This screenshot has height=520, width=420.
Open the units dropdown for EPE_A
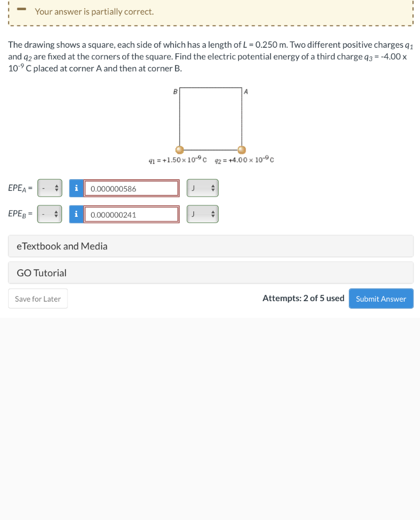click(x=202, y=188)
